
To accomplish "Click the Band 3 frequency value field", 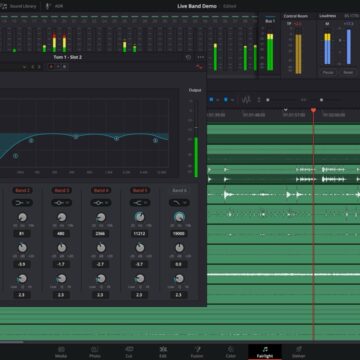I will [61, 234].
